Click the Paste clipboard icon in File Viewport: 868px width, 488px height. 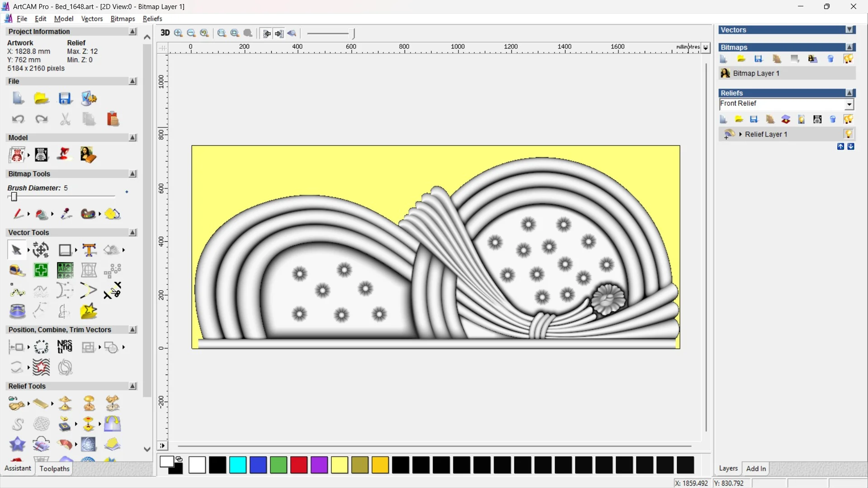(113, 119)
